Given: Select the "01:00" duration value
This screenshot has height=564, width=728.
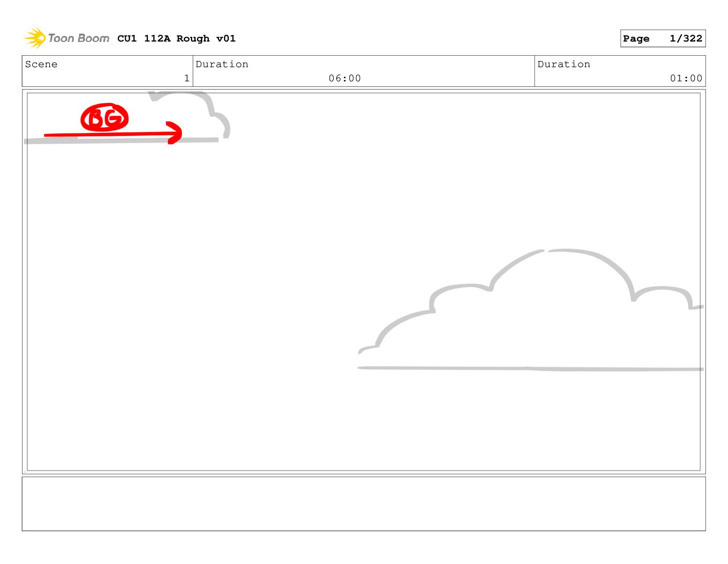Looking at the screenshot, I should pyautogui.click(x=686, y=78).
